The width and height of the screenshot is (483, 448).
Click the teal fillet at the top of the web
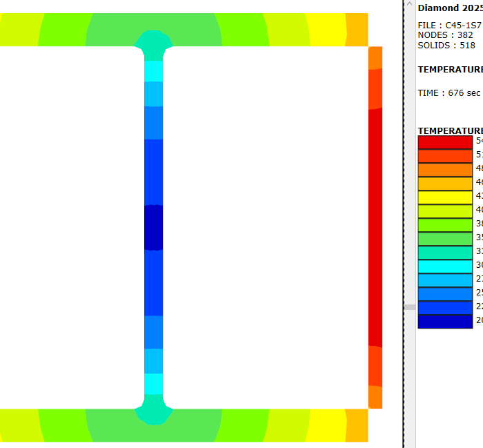click(x=152, y=46)
